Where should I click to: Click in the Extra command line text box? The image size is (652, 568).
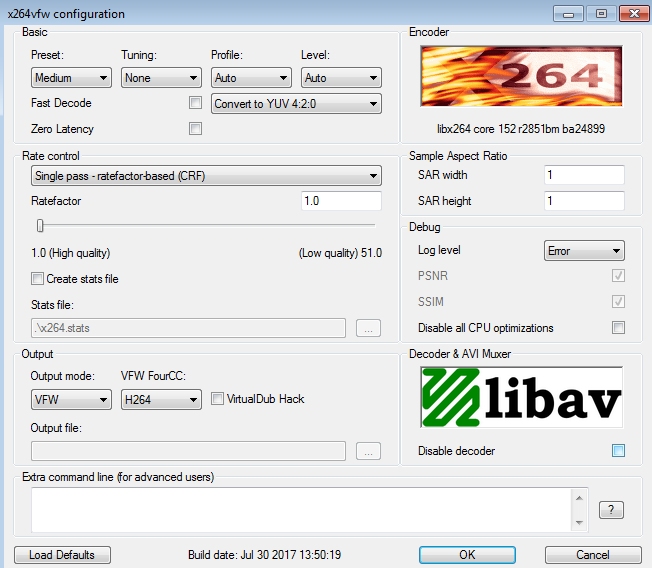[302, 510]
